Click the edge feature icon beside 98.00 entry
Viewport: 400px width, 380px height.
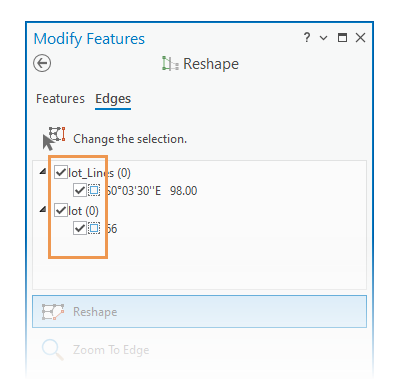tap(94, 190)
